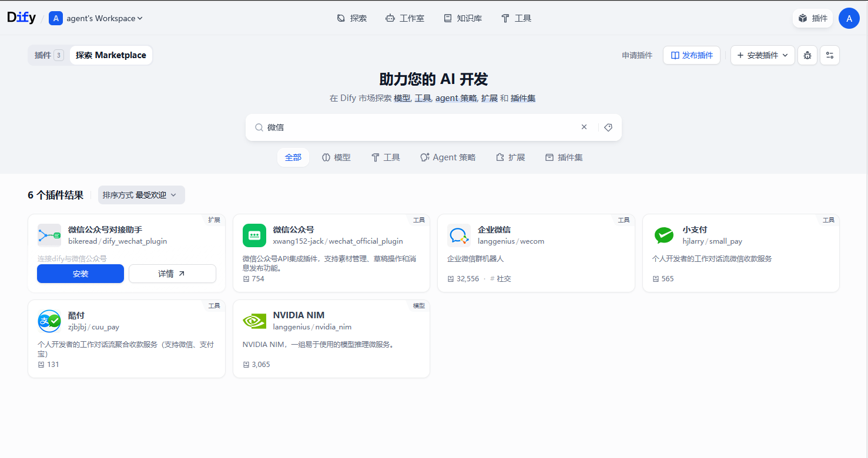Click the 安装 button on 微信公众号对接助手
Screen dimensions: 868x458
click(81, 274)
